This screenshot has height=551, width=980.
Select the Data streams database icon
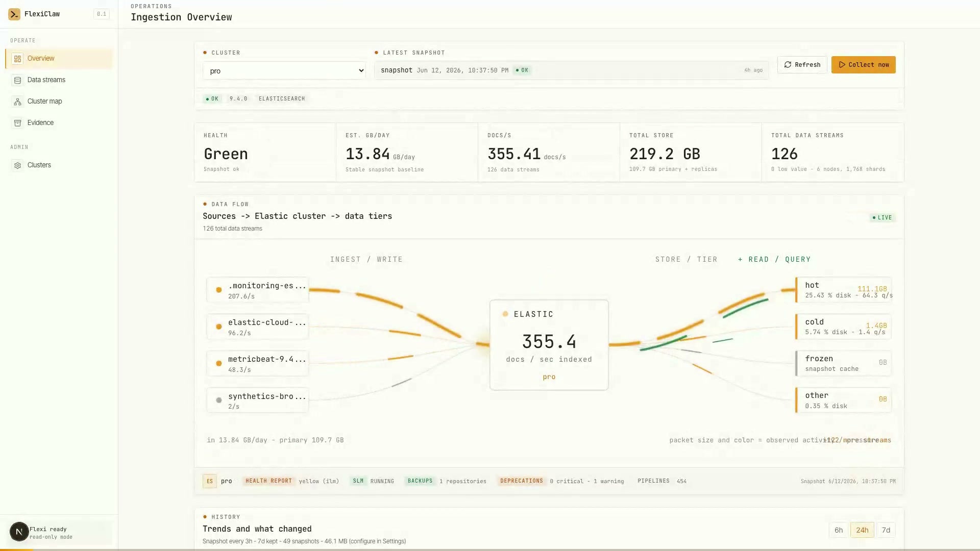tap(17, 80)
